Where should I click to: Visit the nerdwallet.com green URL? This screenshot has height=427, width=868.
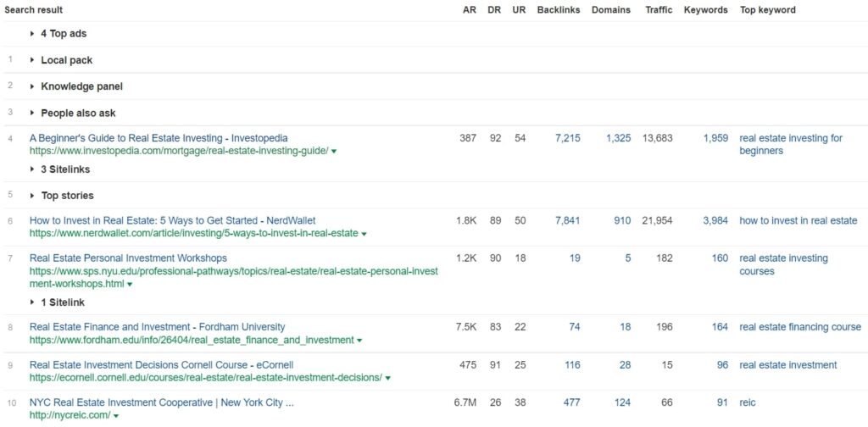pyautogui.click(x=194, y=234)
